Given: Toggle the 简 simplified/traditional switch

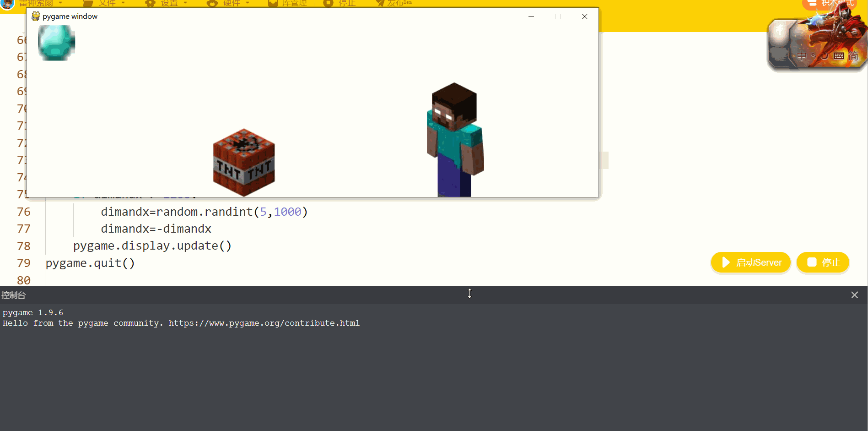Looking at the screenshot, I should [853, 56].
